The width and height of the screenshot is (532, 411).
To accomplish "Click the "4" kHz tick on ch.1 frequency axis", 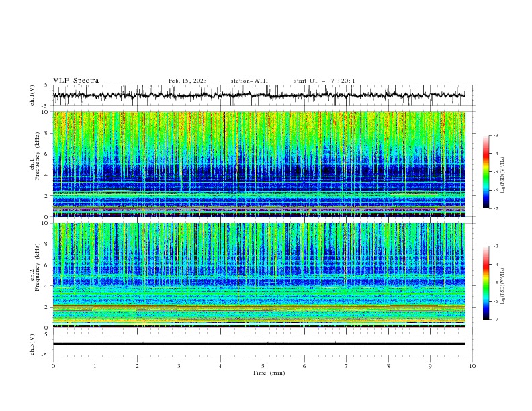I will pos(48,175).
